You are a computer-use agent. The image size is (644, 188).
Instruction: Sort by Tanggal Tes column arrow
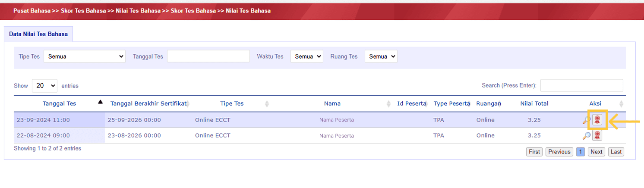point(100,102)
